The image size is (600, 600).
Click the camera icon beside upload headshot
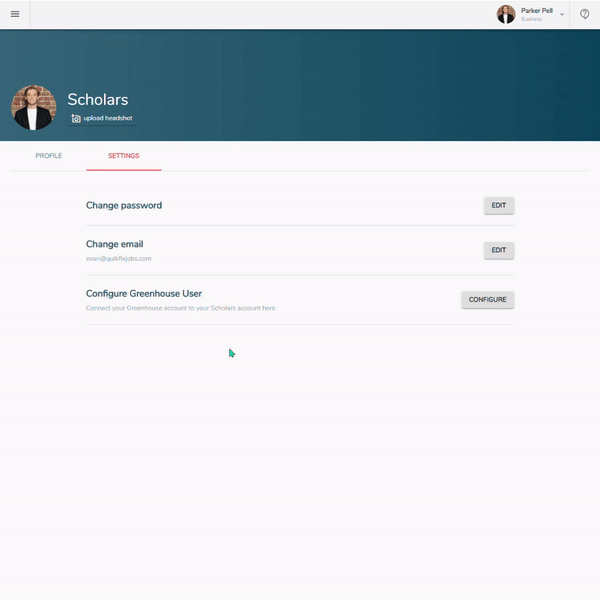[76, 119]
